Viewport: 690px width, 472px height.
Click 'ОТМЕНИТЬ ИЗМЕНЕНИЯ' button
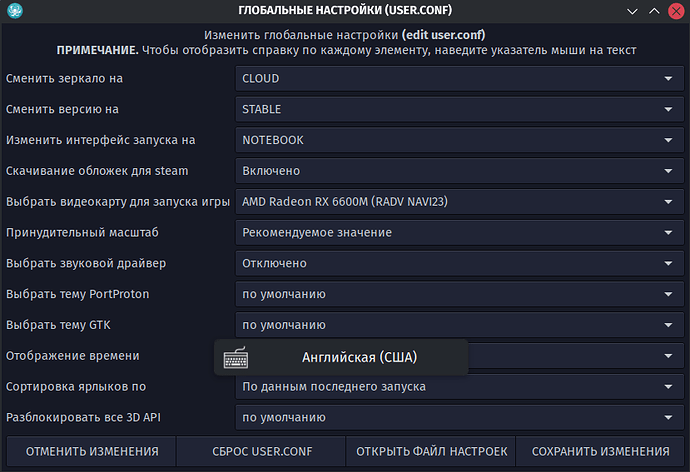click(92, 451)
